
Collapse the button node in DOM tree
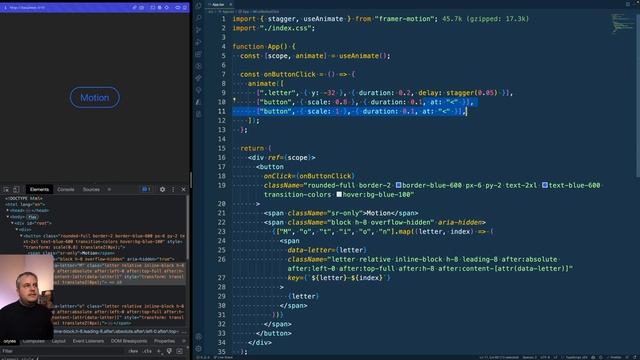pyautogui.click(x=21, y=236)
